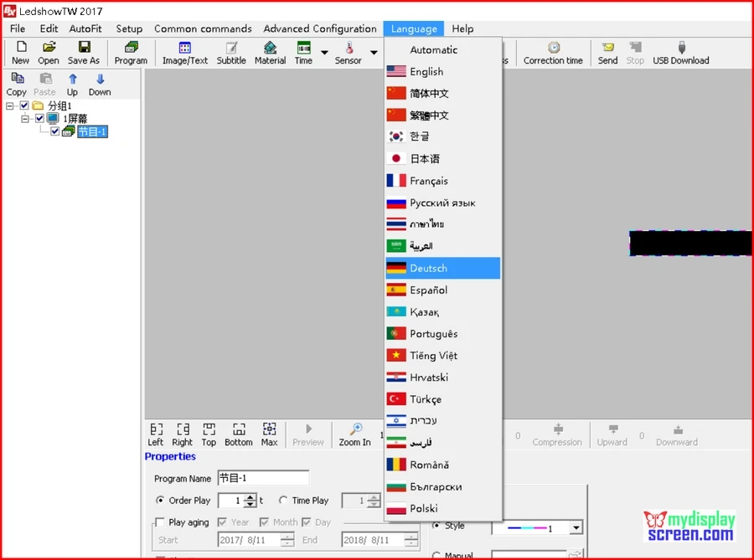
Task: Click the Order Play count stepper
Action: coord(250,501)
